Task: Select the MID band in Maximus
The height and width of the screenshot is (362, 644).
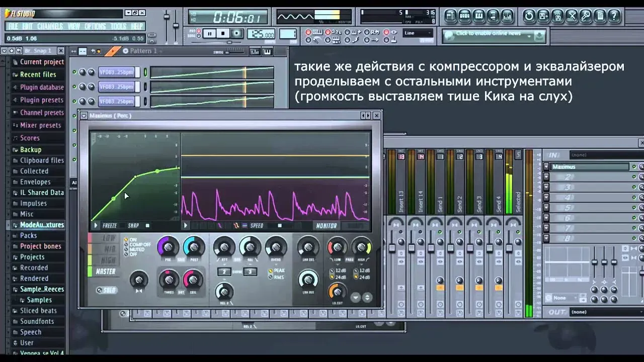Action: [104, 249]
